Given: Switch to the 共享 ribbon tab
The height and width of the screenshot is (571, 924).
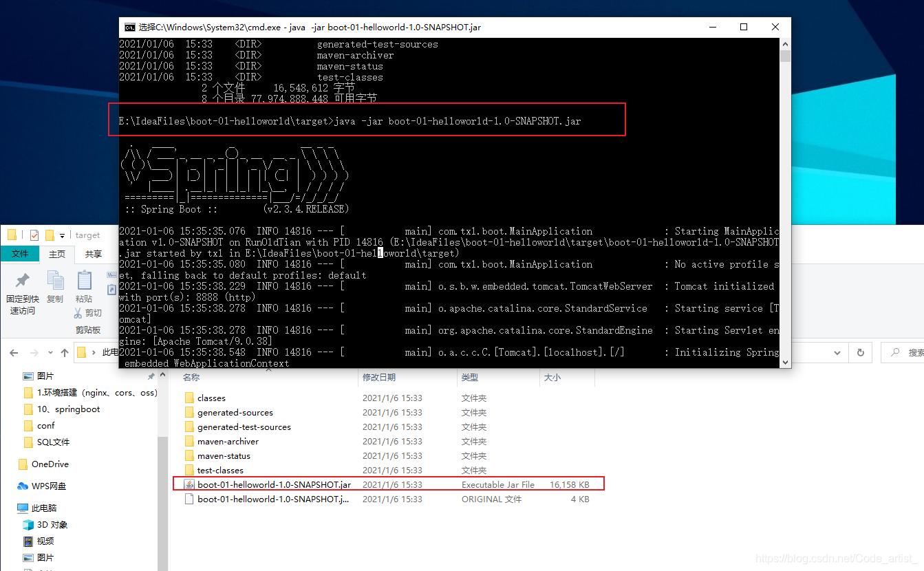Looking at the screenshot, I should 94,254.
